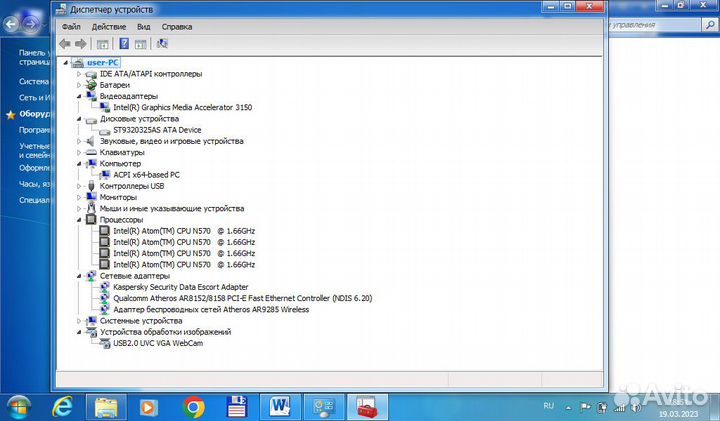The height and width of the screenshot is (421, 720).
Task: Click the Компьютер category label
Action: pos(120,163)
